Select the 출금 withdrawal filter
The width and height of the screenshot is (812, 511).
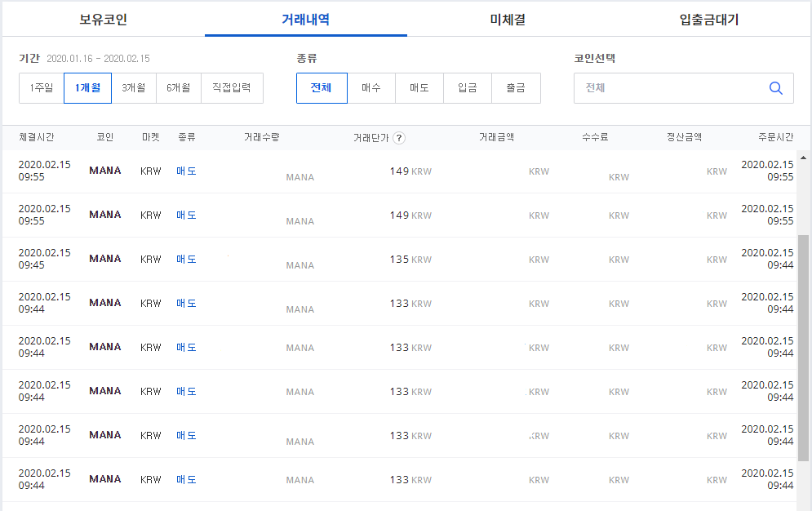516,87
